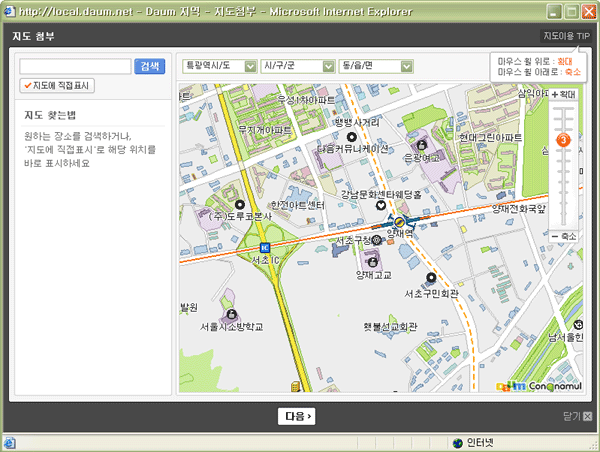The height and width of the screenshot is (452, 600).
Task: Click the 서울시소방학교 school icon
Action: [x=231, y=314]
